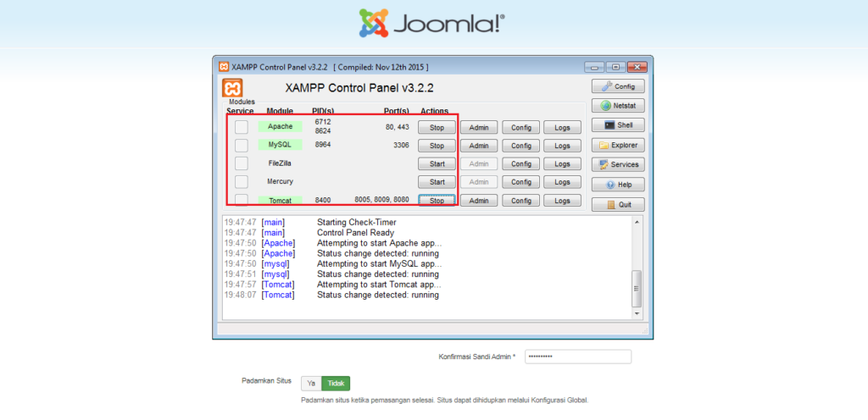
Task: Stop the MySQL module
Action: pyautogui.click(x=437, y=146)
